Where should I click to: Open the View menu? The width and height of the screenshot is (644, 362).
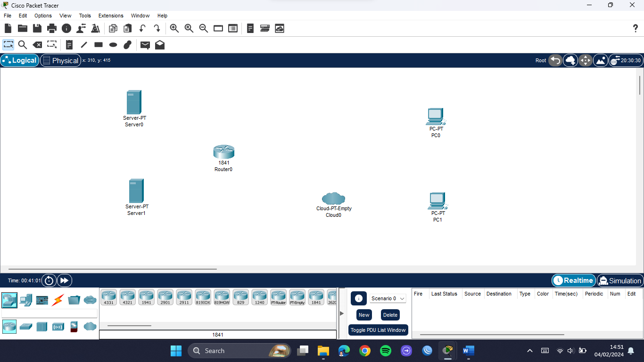pos(66,16)
